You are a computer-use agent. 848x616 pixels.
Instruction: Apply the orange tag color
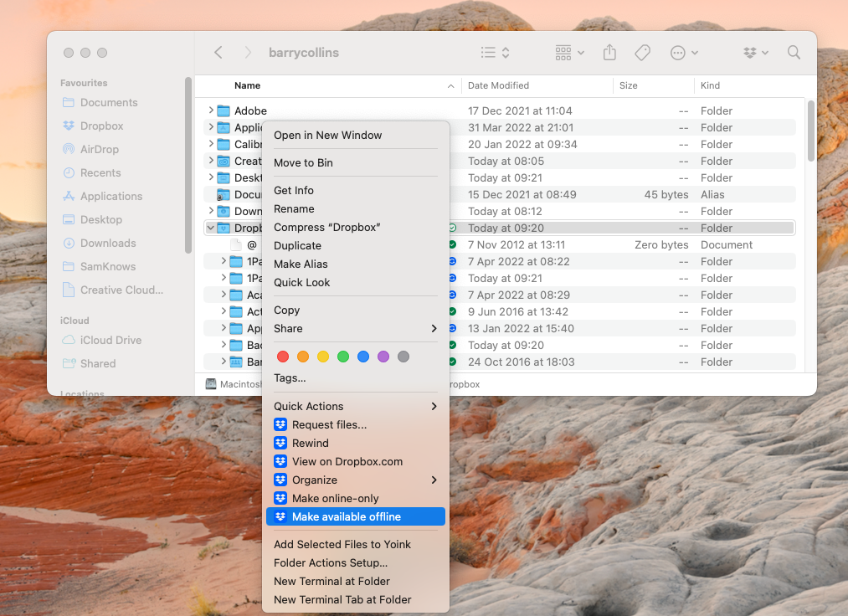(303, 357)
